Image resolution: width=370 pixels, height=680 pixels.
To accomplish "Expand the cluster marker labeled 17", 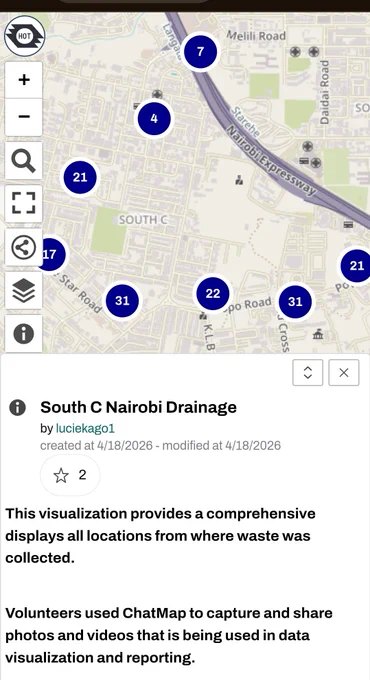I will [x=51, y=255].
